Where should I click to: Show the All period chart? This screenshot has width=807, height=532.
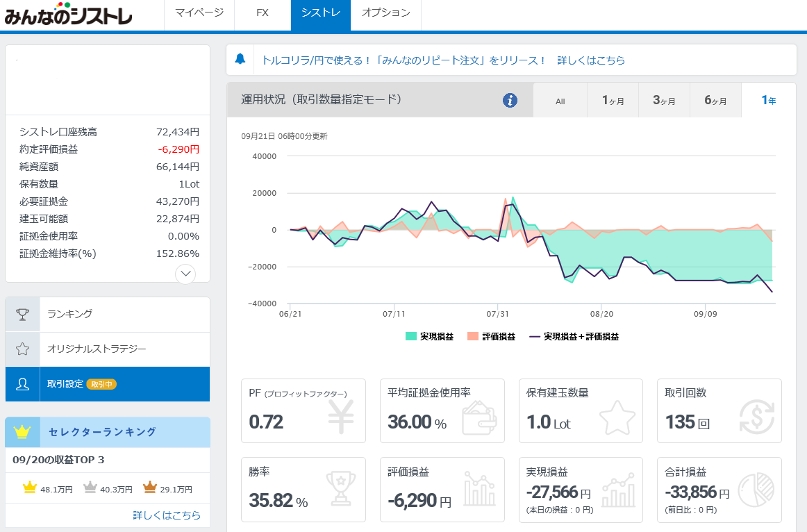[x=560, y=101]
